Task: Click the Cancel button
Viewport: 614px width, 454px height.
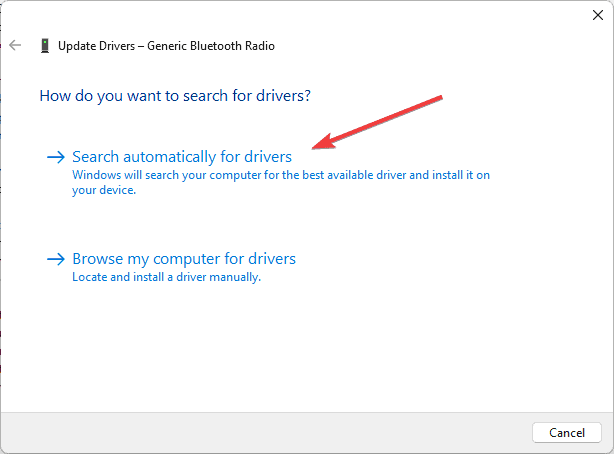Action: point(567,432)
